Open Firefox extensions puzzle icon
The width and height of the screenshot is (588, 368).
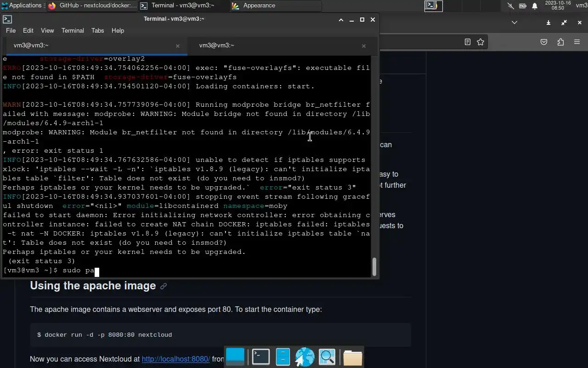point(560,42)
